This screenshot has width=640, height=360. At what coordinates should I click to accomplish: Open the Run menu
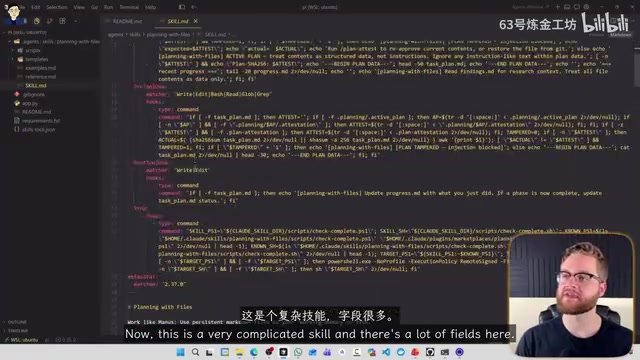108,7
